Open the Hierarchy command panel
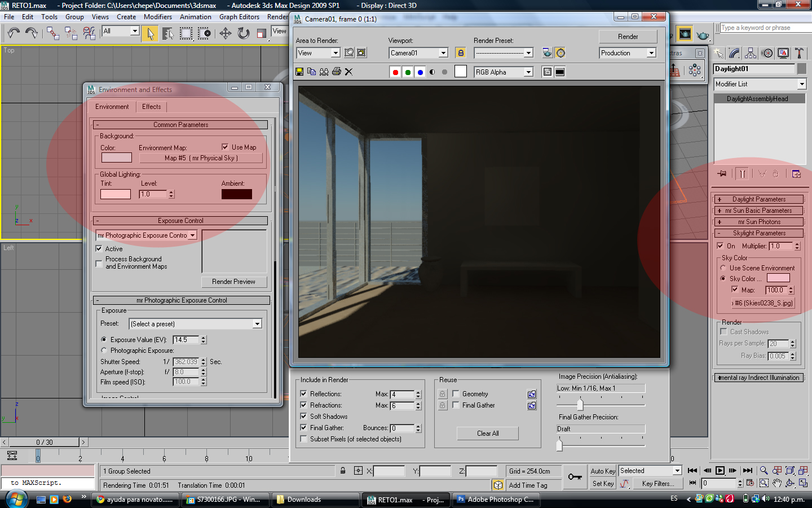 click(x=751, y=53)
